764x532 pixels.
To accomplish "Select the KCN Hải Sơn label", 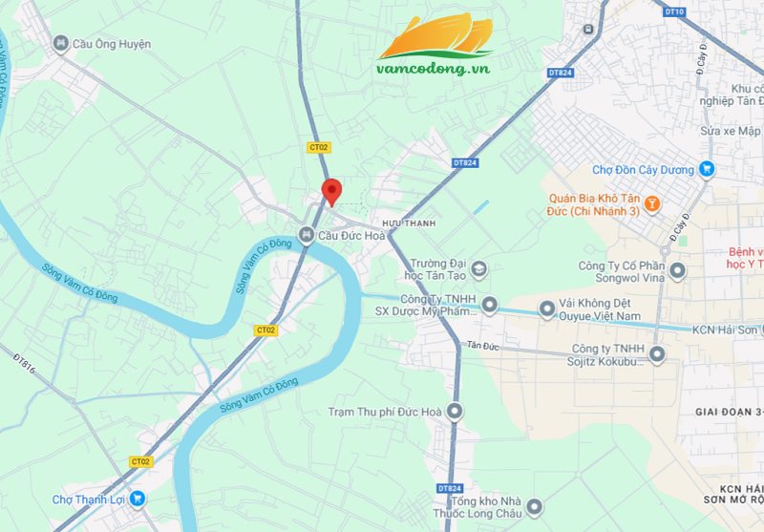I will (725, 330).
